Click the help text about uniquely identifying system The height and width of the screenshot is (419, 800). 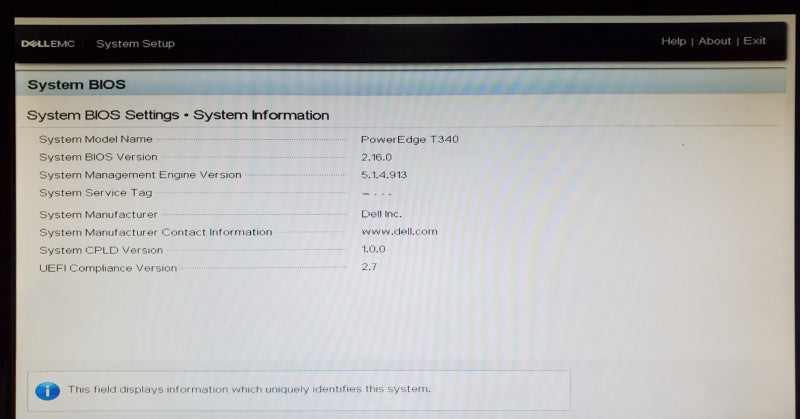[249, 389]
